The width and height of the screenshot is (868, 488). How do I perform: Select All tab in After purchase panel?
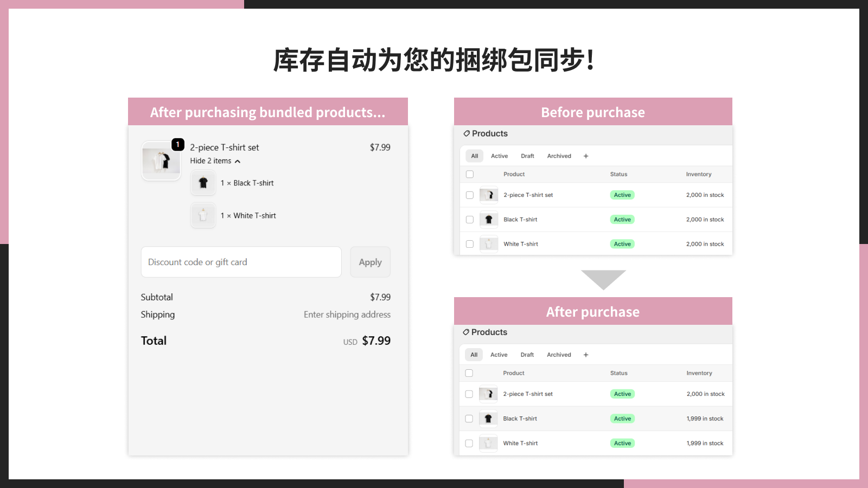pos(474,355)
